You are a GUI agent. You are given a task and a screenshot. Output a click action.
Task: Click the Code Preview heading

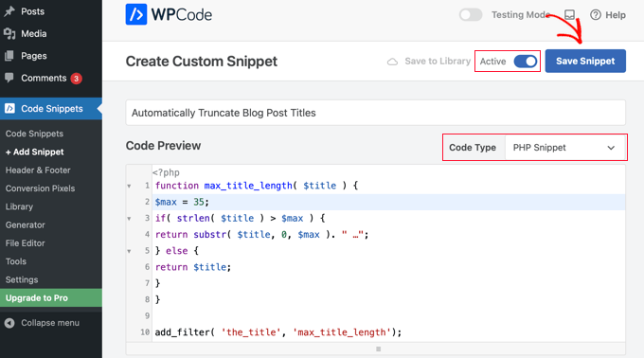[x=163, y=146]
